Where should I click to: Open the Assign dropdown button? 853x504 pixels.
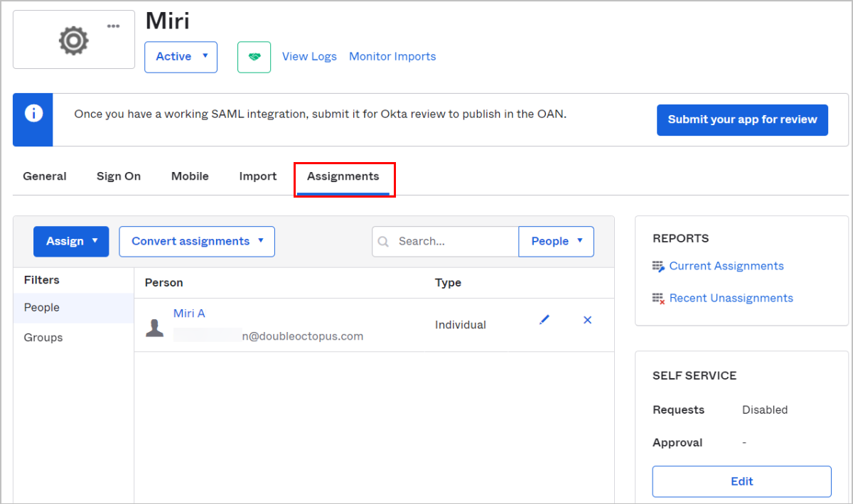click(71, 242)
